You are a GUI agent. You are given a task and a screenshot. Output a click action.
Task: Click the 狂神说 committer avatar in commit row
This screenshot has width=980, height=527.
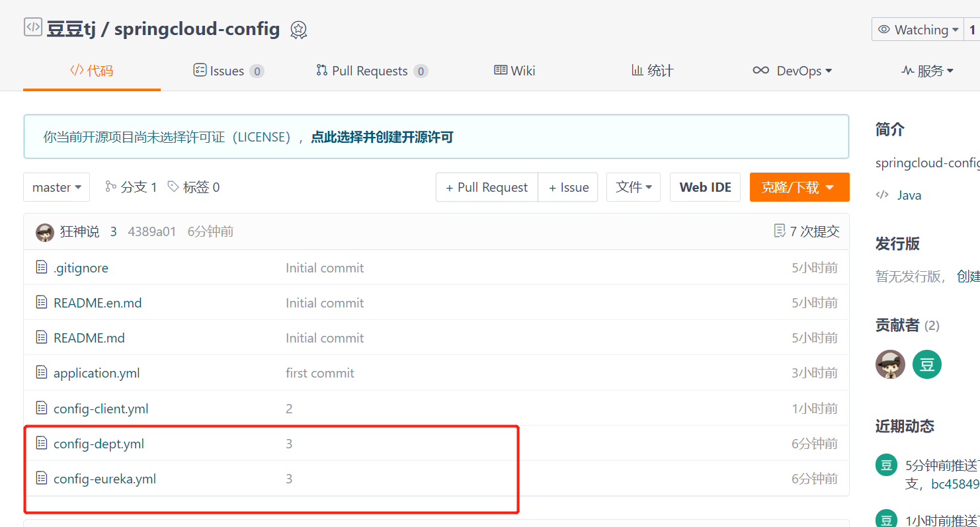45,232
